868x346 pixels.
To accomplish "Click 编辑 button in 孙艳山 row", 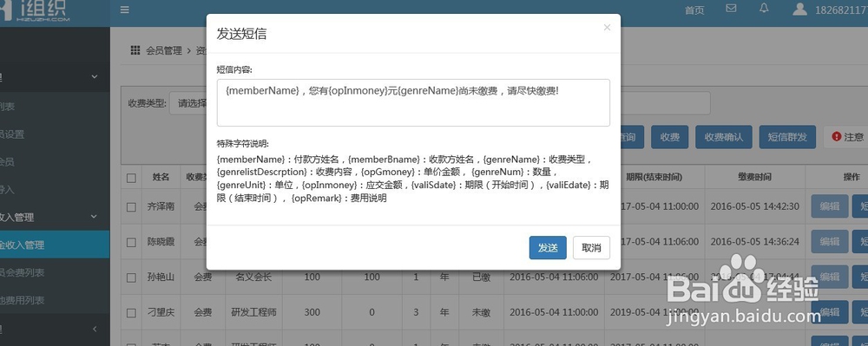I will coord(830,277).
